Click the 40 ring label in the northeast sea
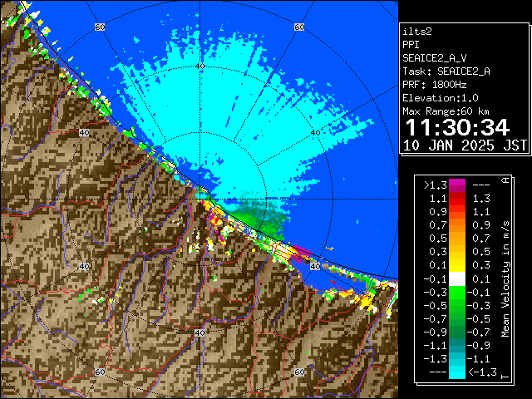The width and height of the screenshot is (532, 399). point(316,133)
